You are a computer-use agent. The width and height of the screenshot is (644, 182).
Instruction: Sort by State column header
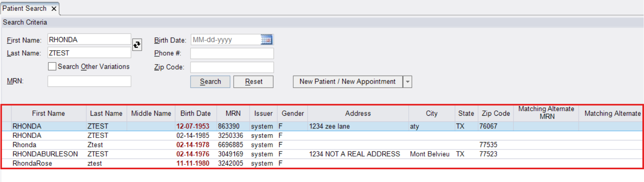pyautogui.click(x=466, y=113)
